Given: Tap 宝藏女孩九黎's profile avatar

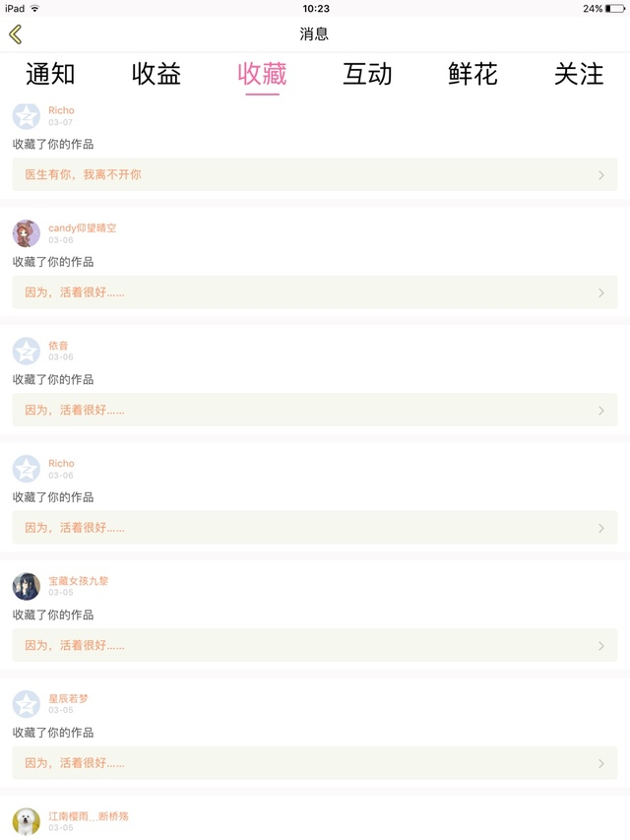Looking at the screenshot, I should (x=27, y=587).
